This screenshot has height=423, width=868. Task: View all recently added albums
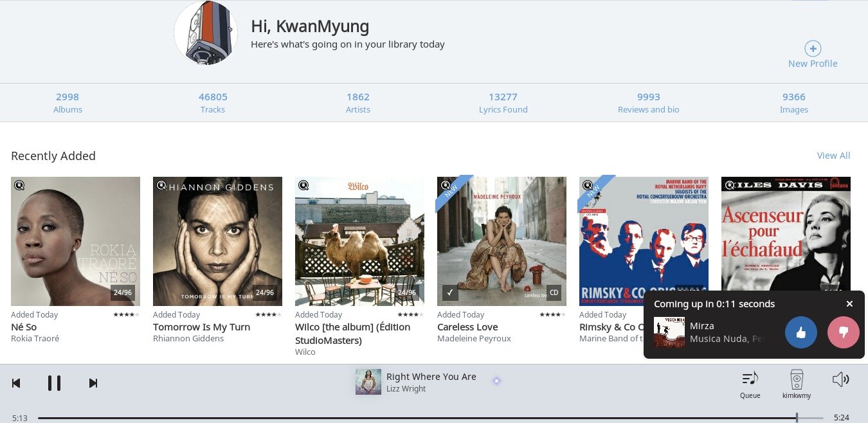point(833,156)
